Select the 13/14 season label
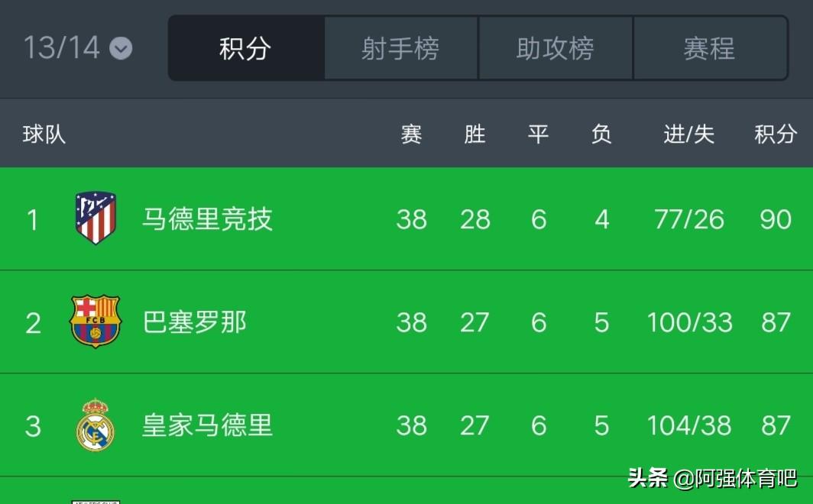Screen dimensions: 813x504 click(x=62, y=48)
